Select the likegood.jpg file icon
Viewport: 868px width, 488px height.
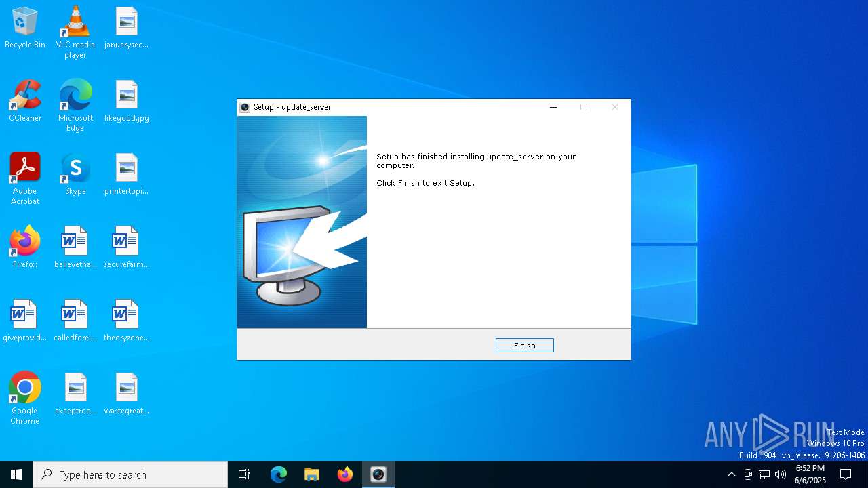[126, 102]
